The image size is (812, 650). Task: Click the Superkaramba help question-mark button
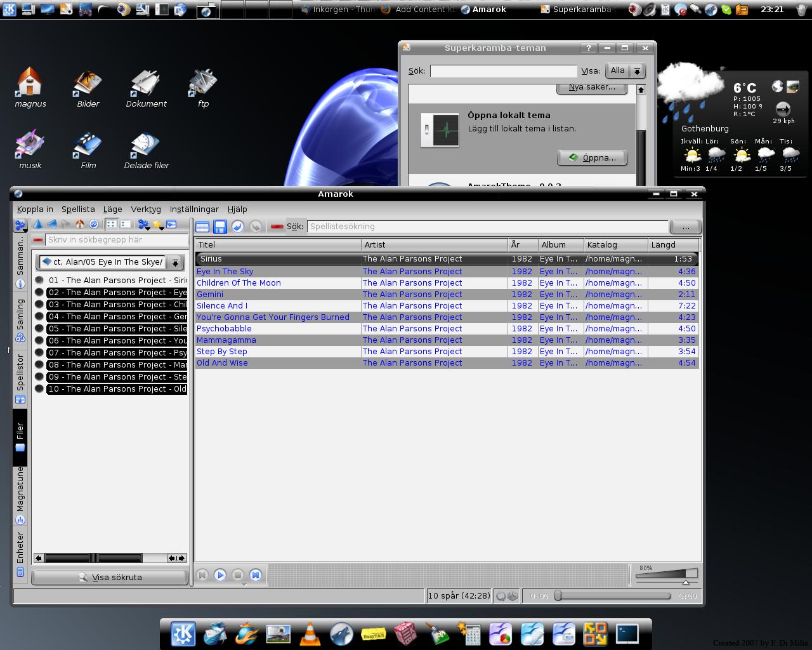[589, 48]
